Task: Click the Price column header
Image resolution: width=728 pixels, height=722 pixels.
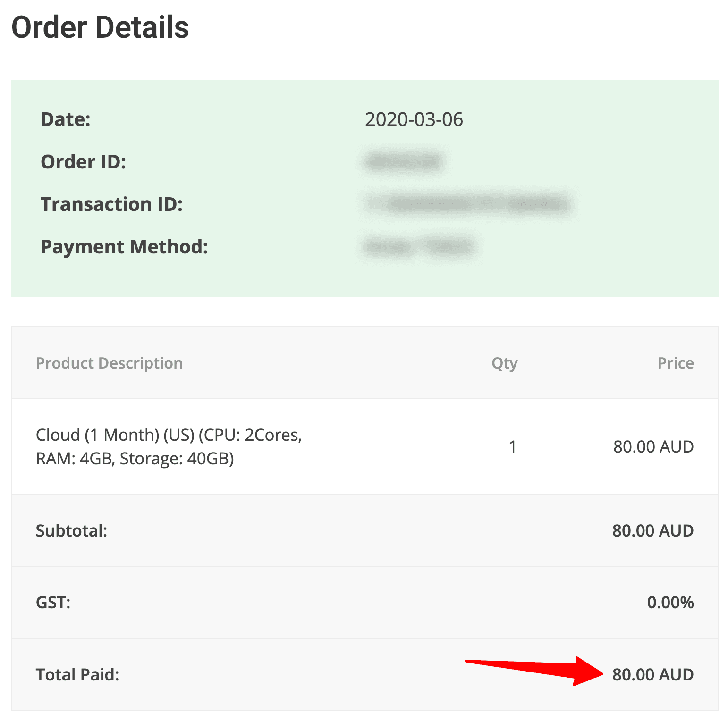Action: (676, 363)
